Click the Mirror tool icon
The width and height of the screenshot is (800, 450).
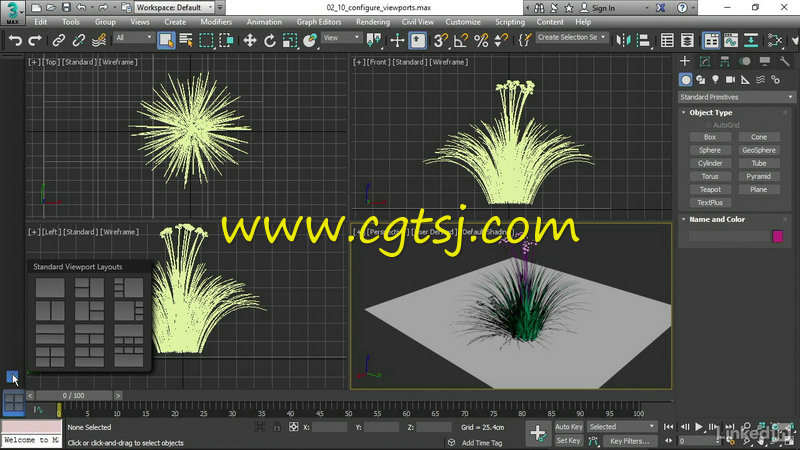[x=623, y=40]
